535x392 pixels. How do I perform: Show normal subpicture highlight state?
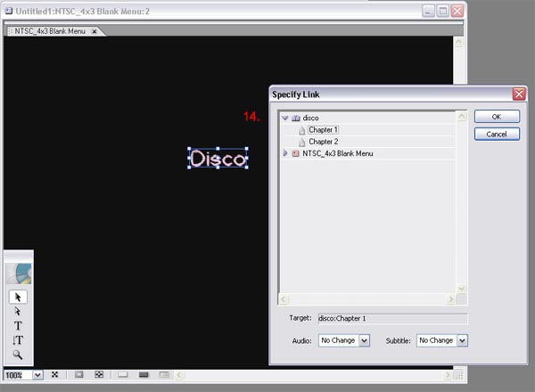coord(123,374)
